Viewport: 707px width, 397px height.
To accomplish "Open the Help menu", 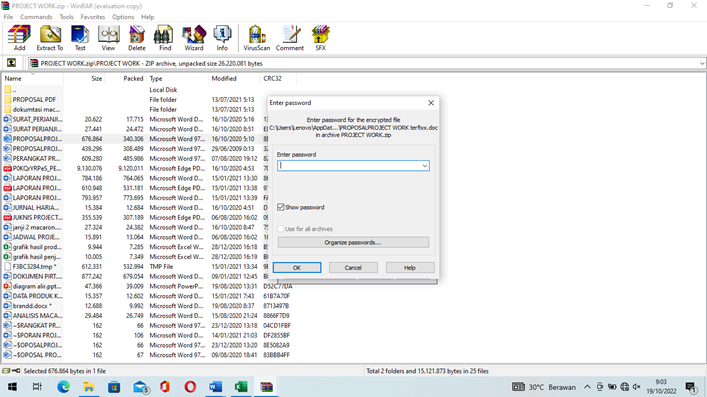I will pos(147,17).
